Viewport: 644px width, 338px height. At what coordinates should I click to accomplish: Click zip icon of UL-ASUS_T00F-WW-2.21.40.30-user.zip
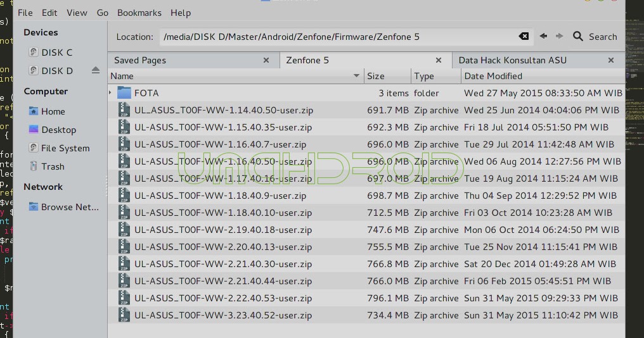click(x=124, y=264)
